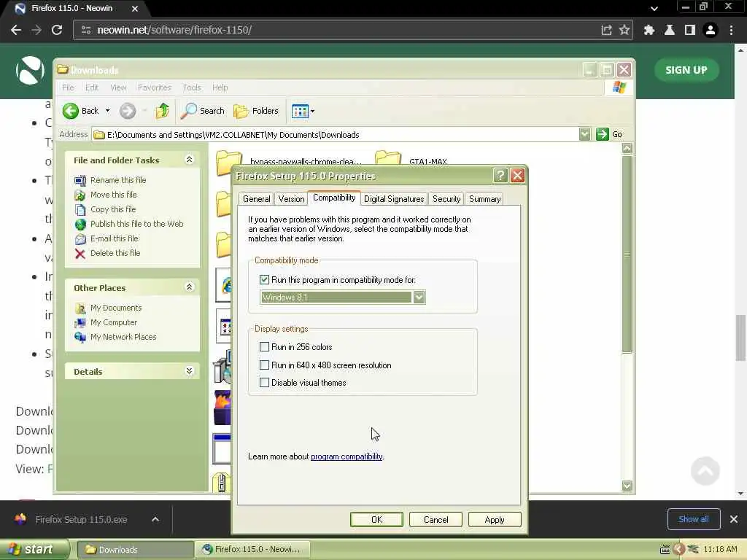Click the Explorer address path field

[336, 135]
